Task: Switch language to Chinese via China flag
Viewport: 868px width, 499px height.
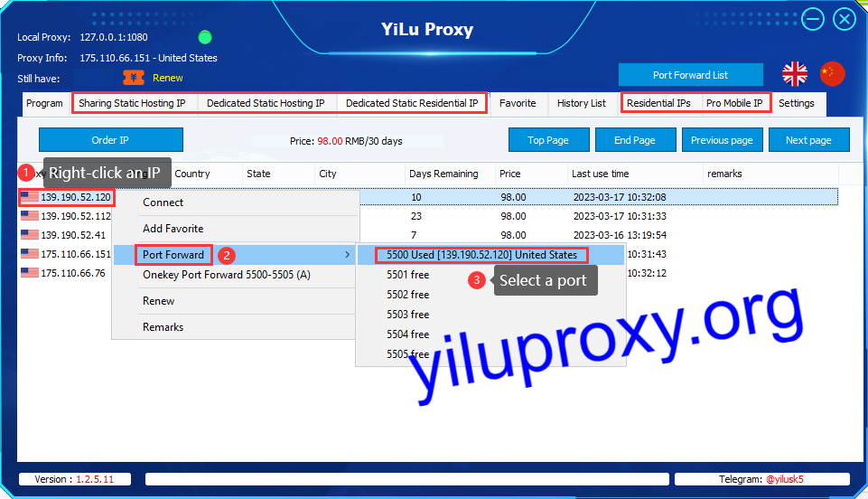Action: pos(832,74)
